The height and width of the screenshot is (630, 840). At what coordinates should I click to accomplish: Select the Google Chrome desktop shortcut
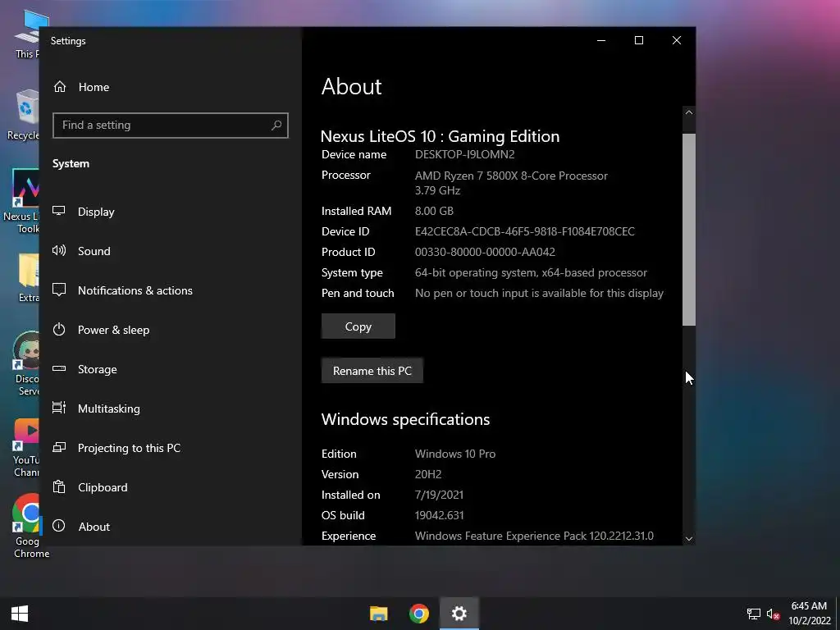pyautogui.click(x=27, y=527)
